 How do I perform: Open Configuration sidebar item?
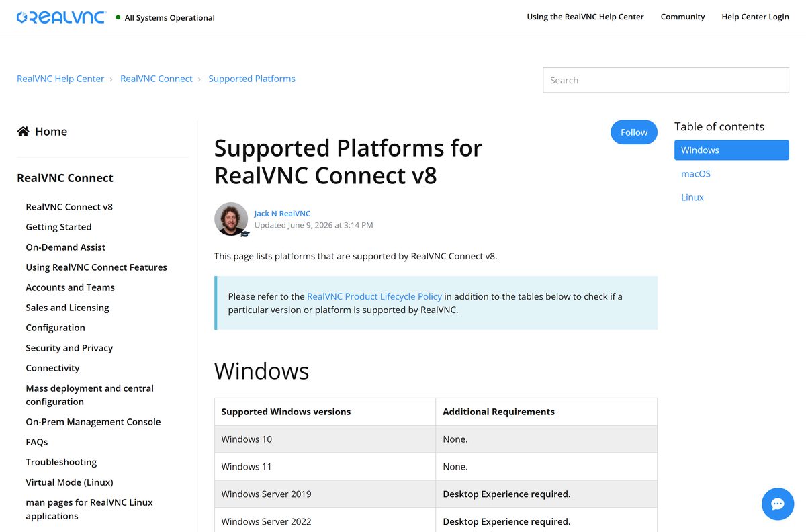pos(55,327)
